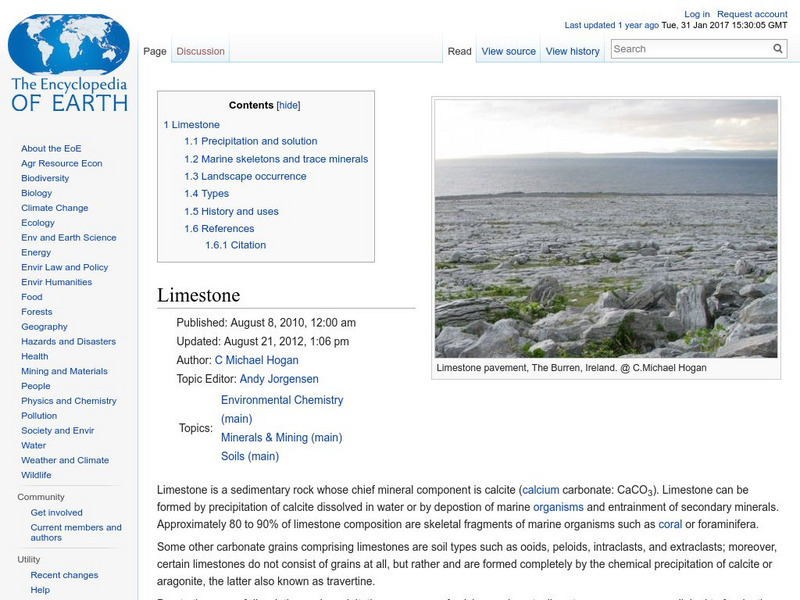The width and height of the screenshot is (800, 600).
Task: Select the Page tab
Action: 155,52
